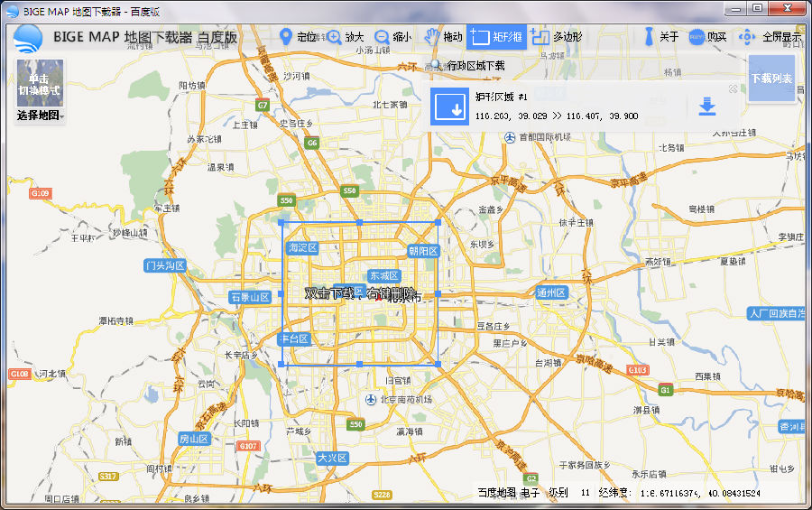Screen dimensions: 812x510
Task: Click the map mode thumbnail 单击切换模式
Action: (x=40, y=83)
